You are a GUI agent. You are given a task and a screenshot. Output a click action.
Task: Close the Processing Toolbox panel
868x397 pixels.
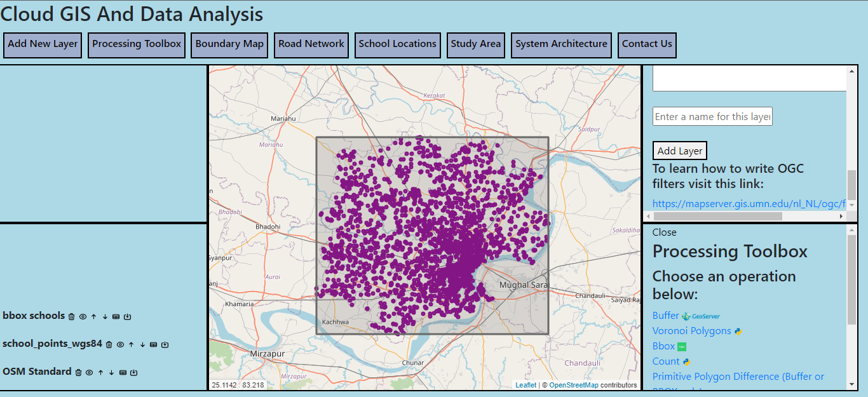664,232
